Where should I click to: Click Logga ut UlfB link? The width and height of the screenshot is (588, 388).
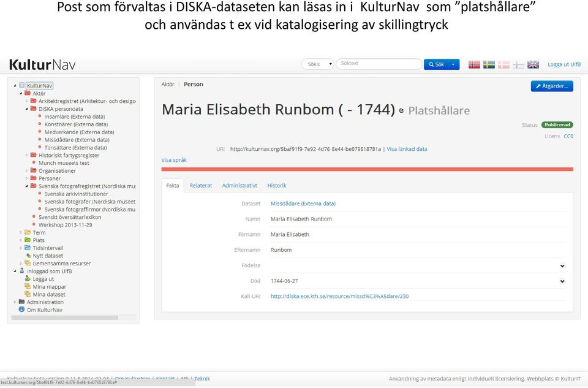tap(564, 64)
